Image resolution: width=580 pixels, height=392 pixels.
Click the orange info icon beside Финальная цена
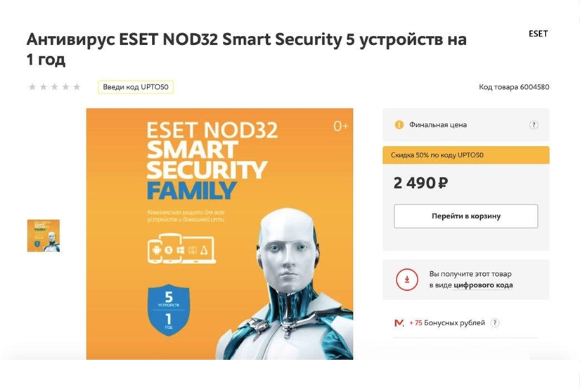(399, 125)
